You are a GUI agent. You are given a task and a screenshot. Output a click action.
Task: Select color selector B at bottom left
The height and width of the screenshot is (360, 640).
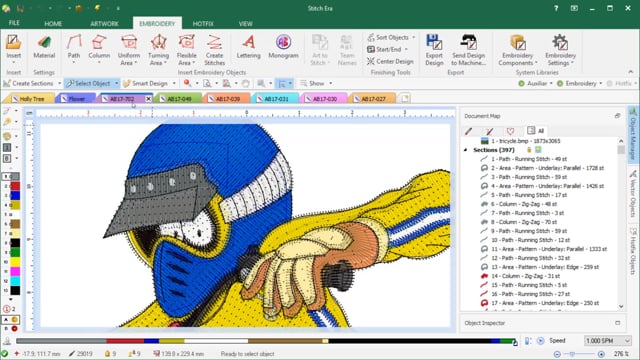(x=11, y=328)
